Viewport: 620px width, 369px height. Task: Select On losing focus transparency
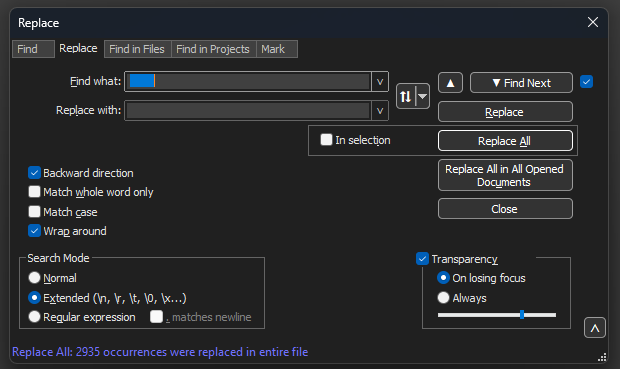click(443, 278)
